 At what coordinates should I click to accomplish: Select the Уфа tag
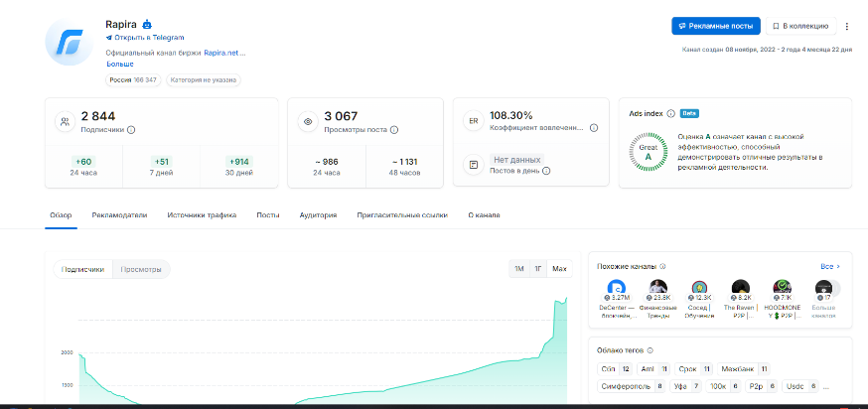point(685,386)
